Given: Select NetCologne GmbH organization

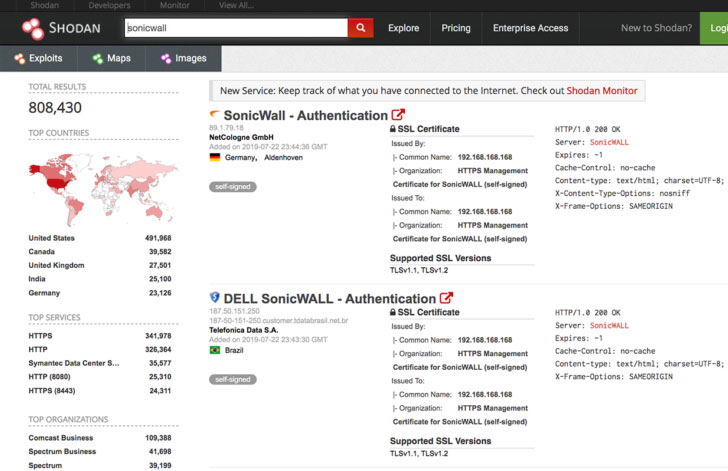Looking at the screenshot, I should (241, 137).
